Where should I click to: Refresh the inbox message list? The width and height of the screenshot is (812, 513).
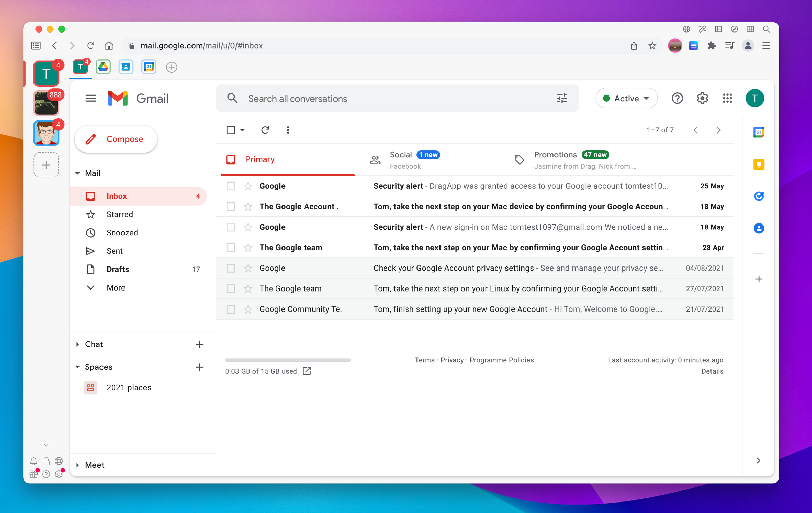click(265, 130)
